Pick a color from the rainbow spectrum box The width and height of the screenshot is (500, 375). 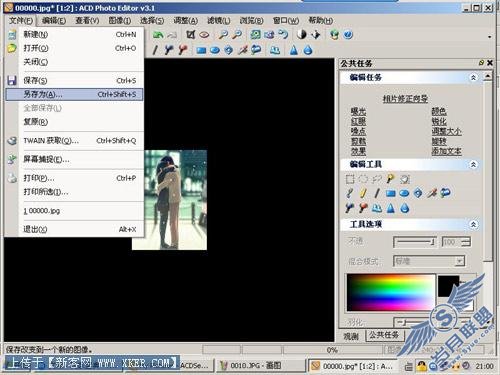tap(391, 292)
